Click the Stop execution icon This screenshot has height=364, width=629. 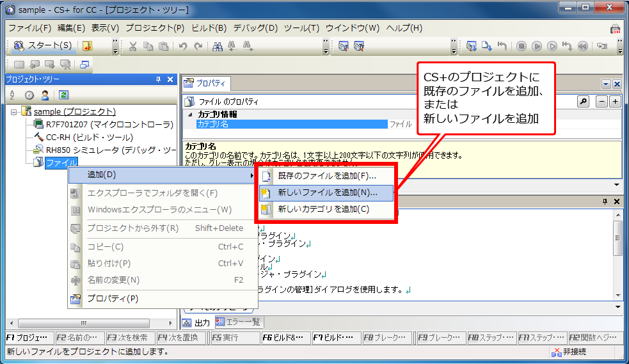[x=521, y=46]
